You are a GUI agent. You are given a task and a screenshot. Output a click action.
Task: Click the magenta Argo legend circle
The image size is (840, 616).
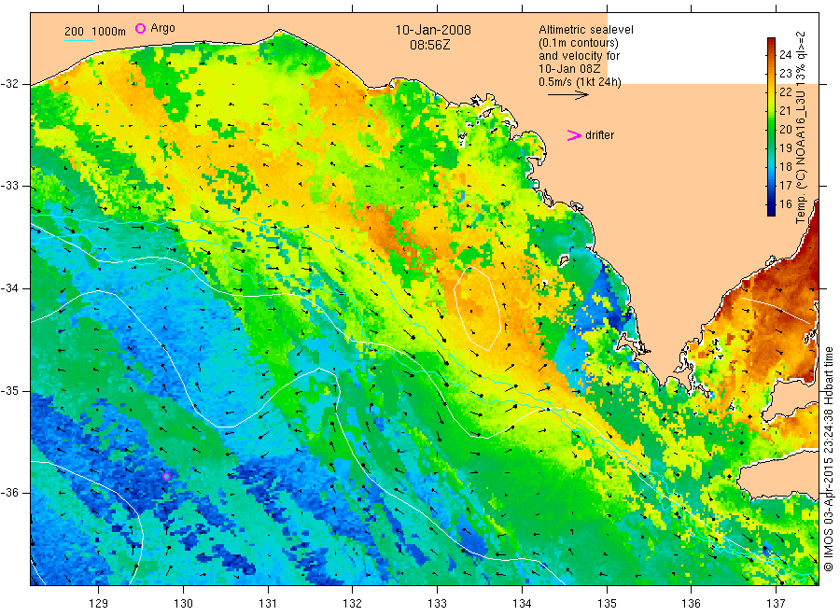140,28
